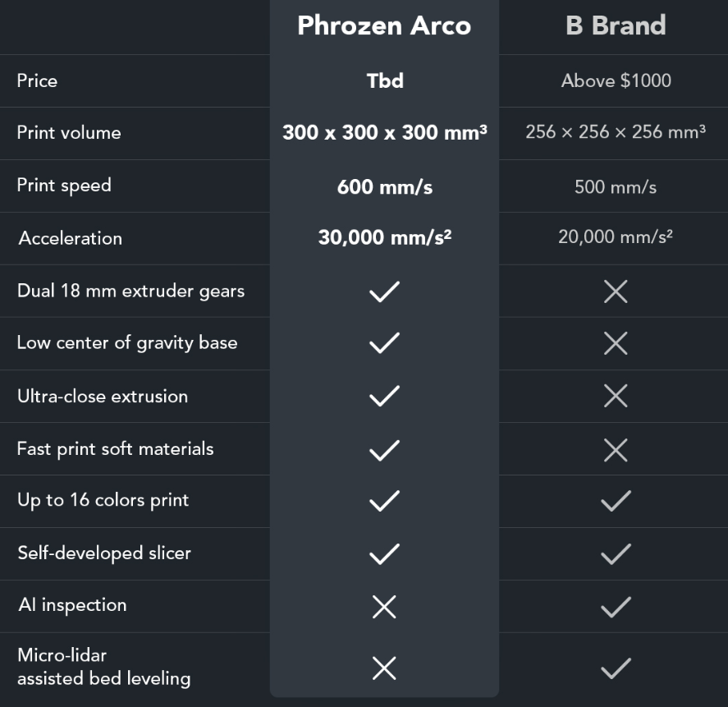Click the '256 × 256 × 256 mm³' volume value
The image size is (728, 707).
click(x=616, y=132)
